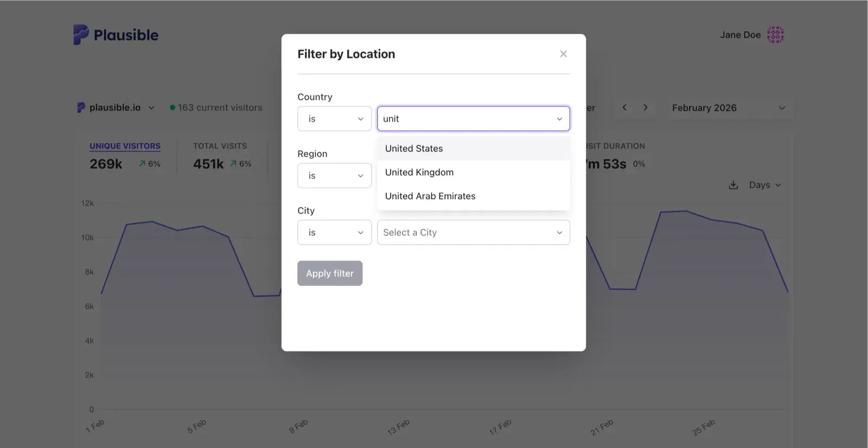Viewport: 868px width, 448px height.
Task: Click the country search field containing 'unit'
Action: [473, 118]
